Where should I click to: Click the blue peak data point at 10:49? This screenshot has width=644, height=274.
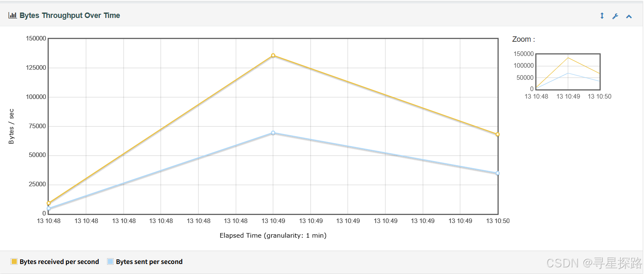point(273,133)
